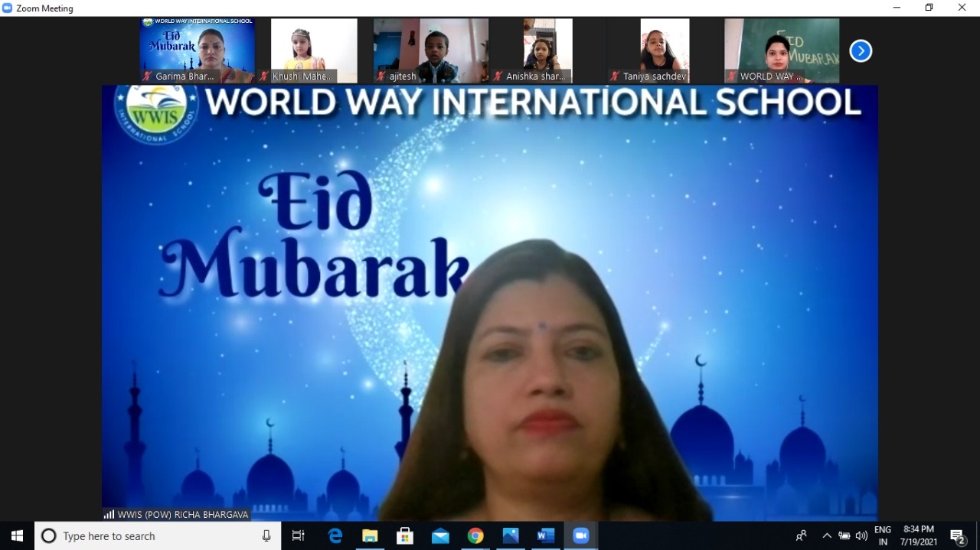Image resolution: width=980 pixels, height=550 pixels.
Task: Open Microsoft Edge from taskbar
Action: (335, 536)
